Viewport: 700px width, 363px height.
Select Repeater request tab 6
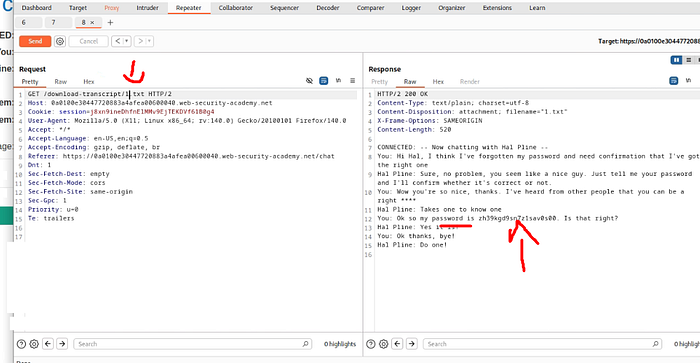[x=29, y=22]
